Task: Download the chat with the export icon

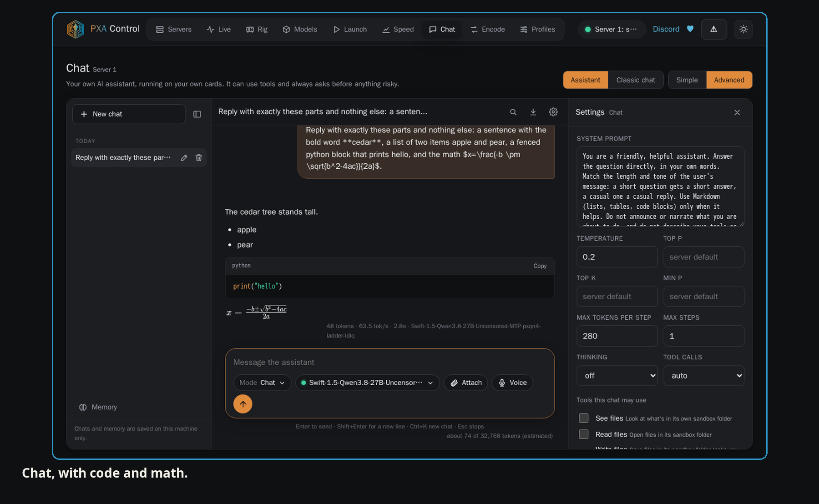Action: 533,112
